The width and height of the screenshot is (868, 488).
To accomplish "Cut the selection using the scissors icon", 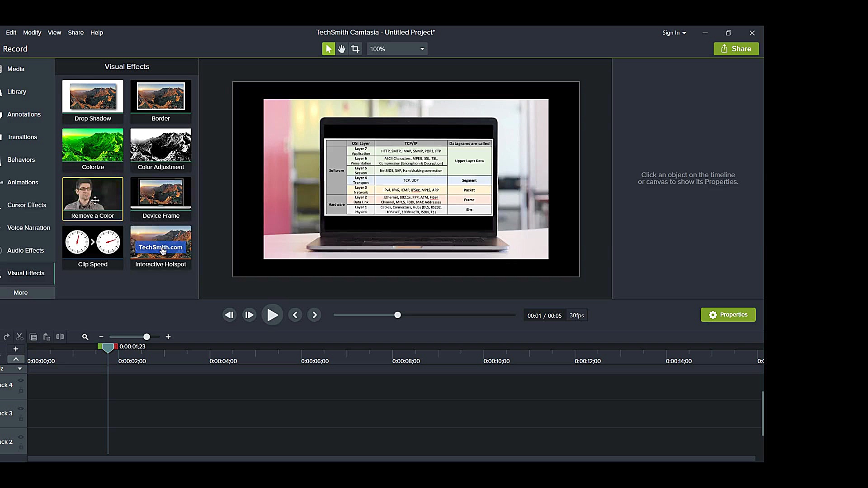I will click(19, 337).
